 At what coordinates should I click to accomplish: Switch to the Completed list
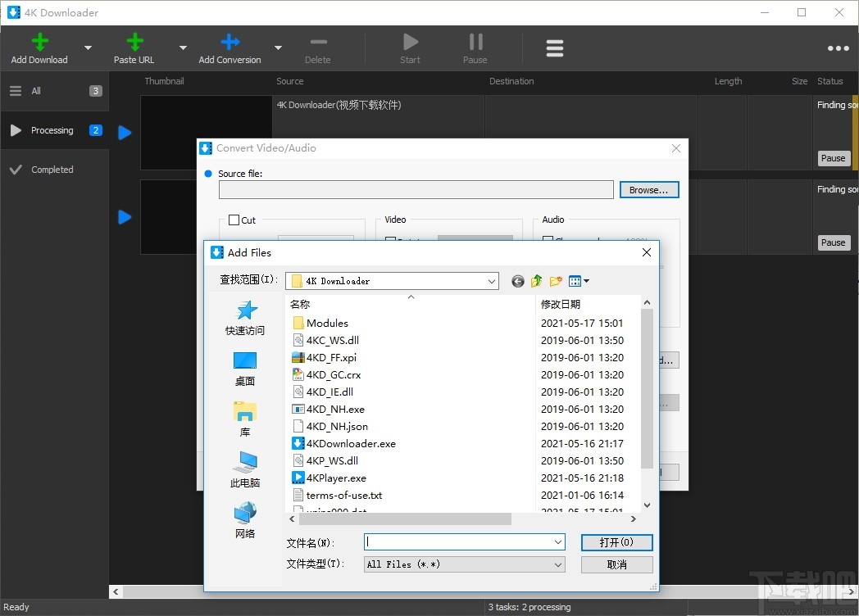click(53, 170)
